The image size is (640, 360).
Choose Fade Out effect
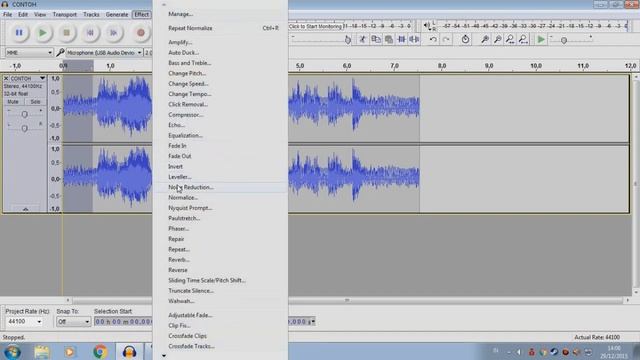pyautogui.click(x=220, y=156)
